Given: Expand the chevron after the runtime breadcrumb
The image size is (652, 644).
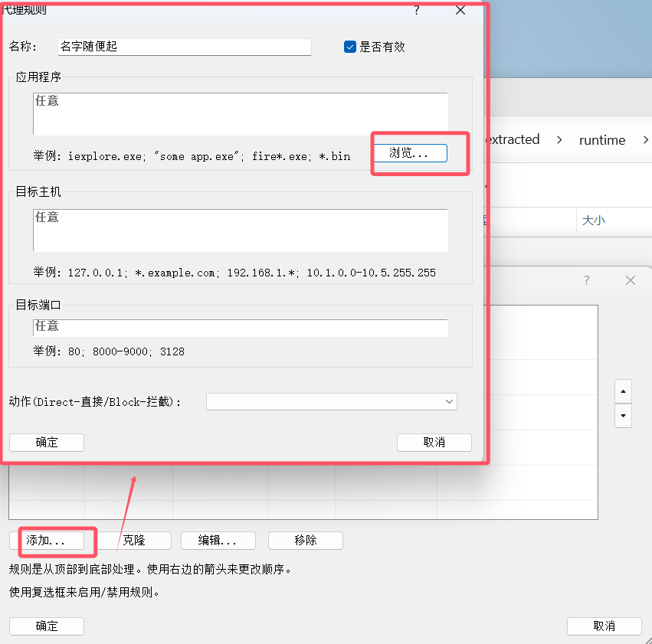Looking at the screenshot, I should (x=645, y=140).
